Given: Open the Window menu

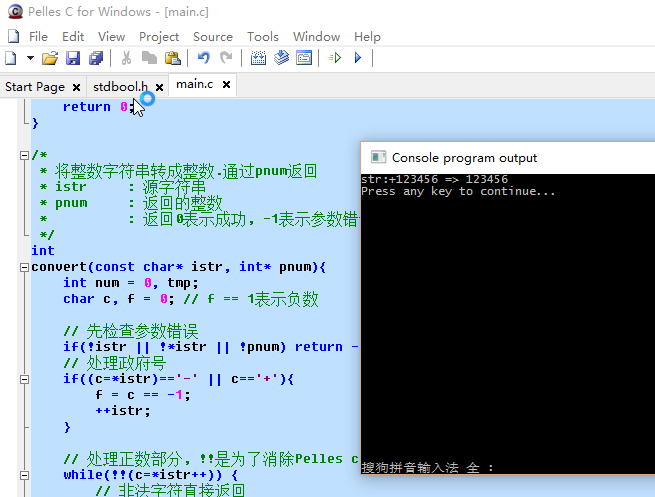Looking at the screenshot, I should (x=316, y=37).
